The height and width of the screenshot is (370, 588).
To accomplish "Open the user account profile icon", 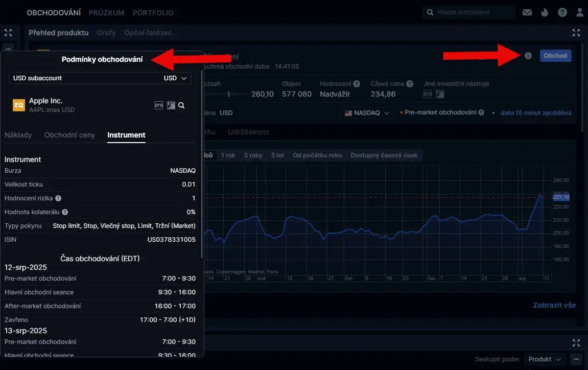I will pyautogui.click(x=580, y=12).
